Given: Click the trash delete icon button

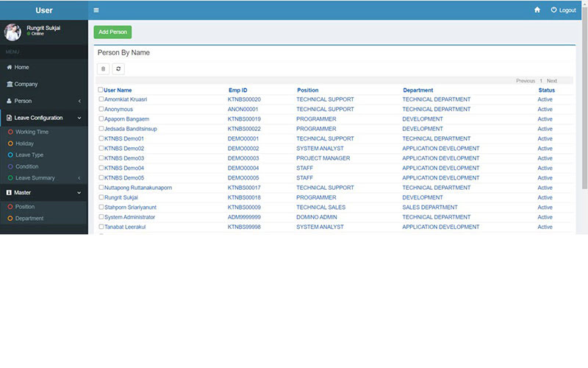Looking at the screenshot, I should click(x=103, y=69).
